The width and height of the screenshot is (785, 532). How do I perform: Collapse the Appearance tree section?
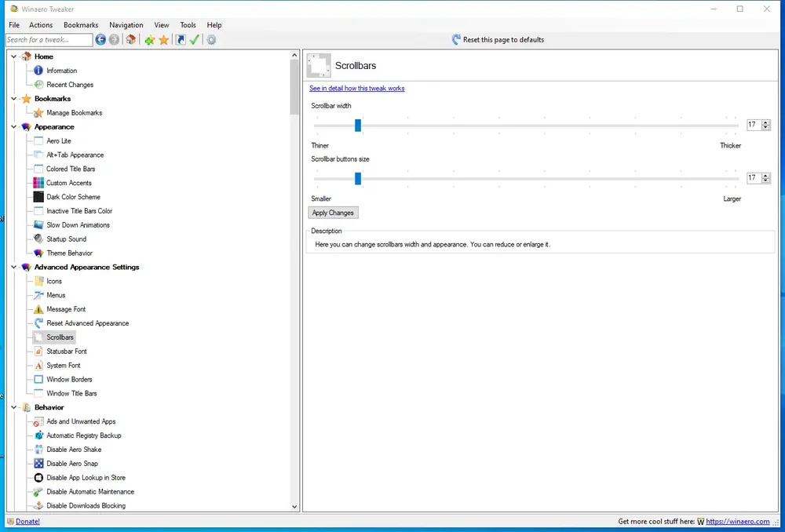[13, 126]
